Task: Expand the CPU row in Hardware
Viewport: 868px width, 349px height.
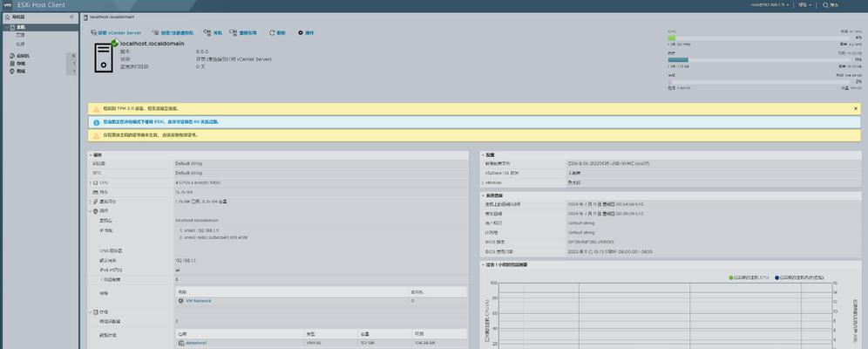Action: pos(91,182)
